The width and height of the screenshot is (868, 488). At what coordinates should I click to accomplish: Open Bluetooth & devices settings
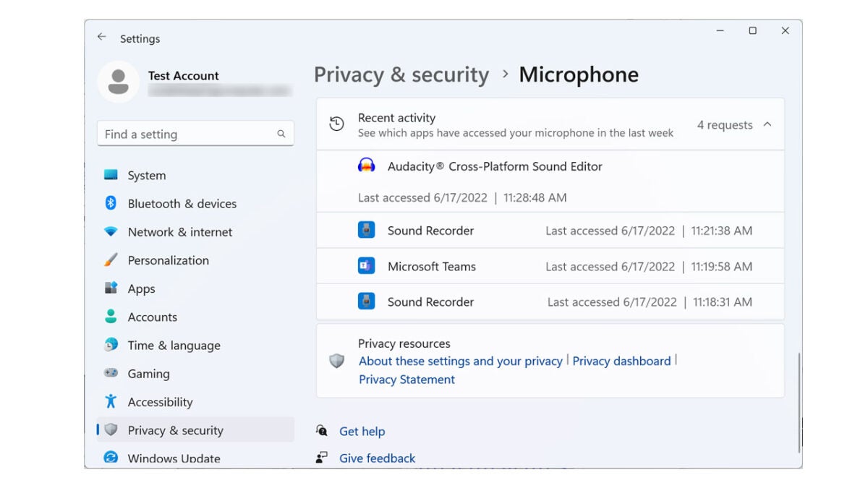click(x=195, y=203)
